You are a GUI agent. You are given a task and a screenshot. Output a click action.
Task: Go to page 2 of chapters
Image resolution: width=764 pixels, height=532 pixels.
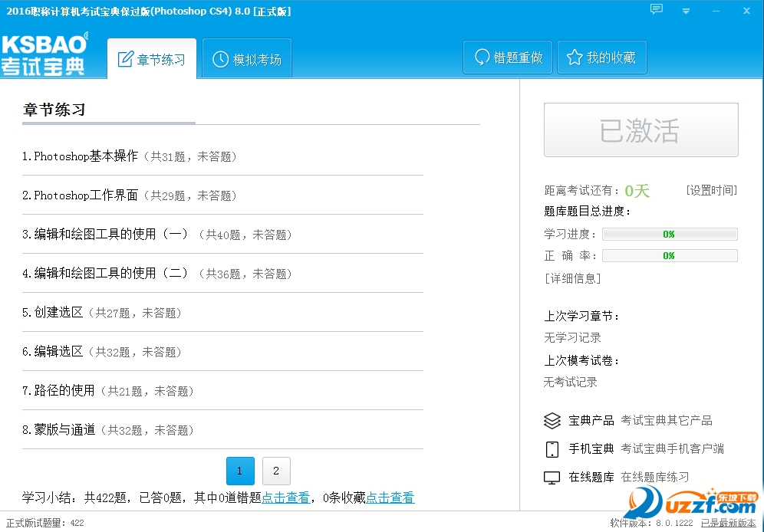[x=276, y=471]
